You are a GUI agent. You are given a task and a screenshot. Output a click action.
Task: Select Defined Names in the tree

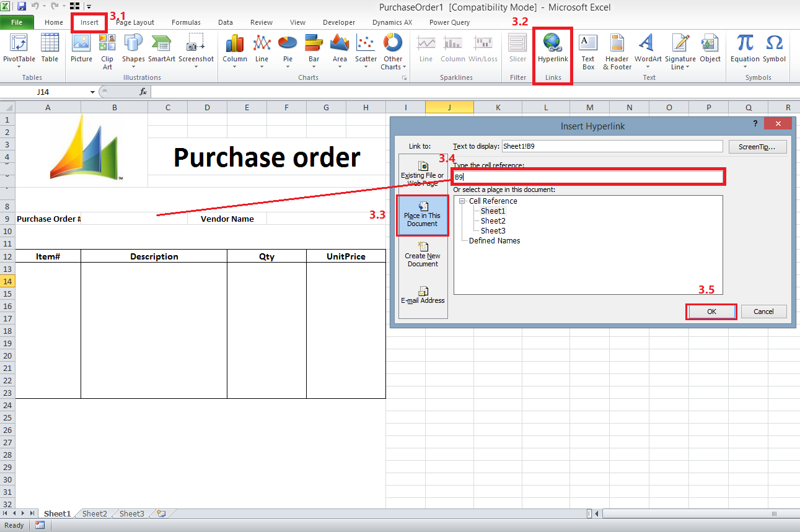[x=495, y=241]
